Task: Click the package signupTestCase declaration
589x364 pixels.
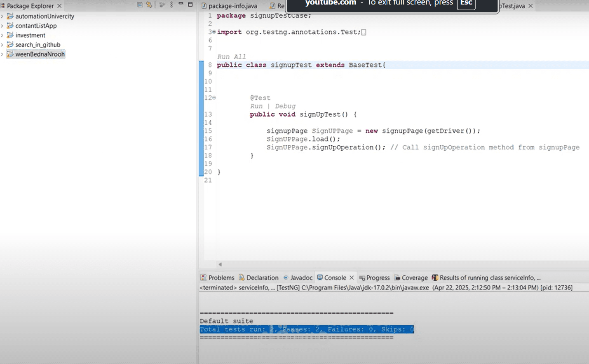Action: (x=264, y=16)
